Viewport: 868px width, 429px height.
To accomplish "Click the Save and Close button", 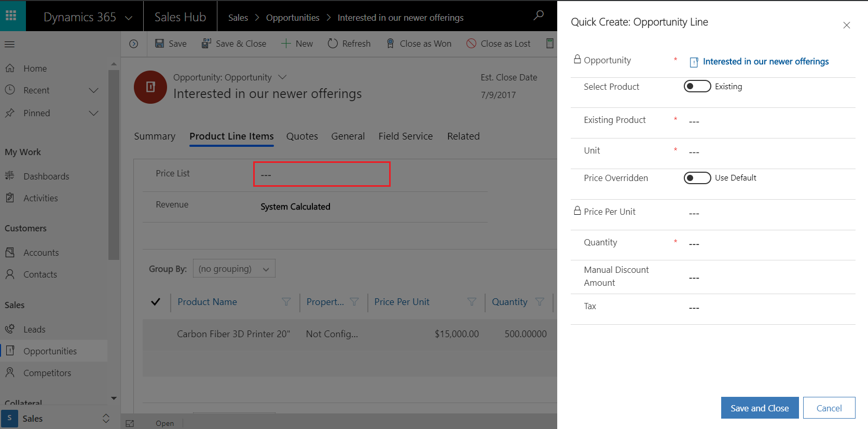I will click(x=760, y=408).
